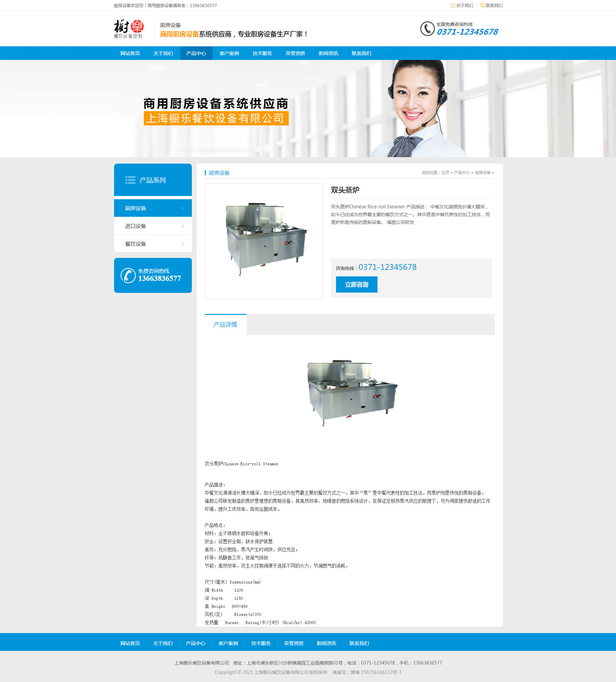616x682 pixels.
Task: Click the list icon beside 产品系列
Action: click(130, 180)
